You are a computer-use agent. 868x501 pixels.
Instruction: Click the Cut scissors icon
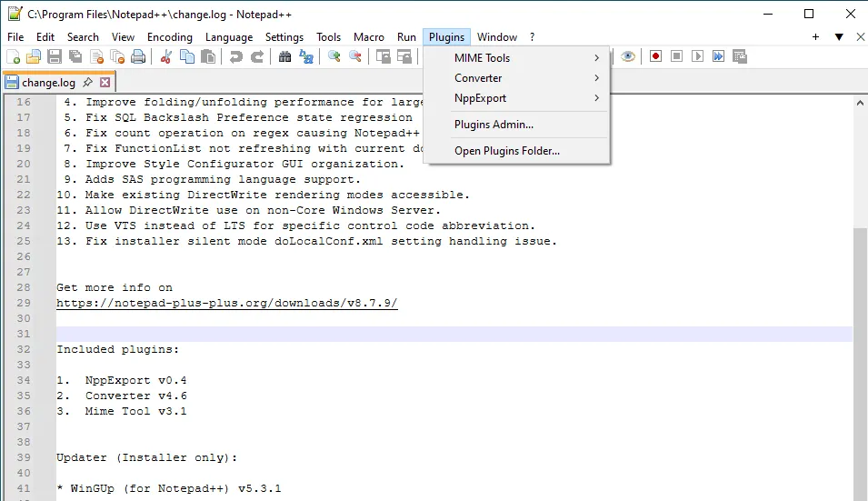[x=165, y=56]
